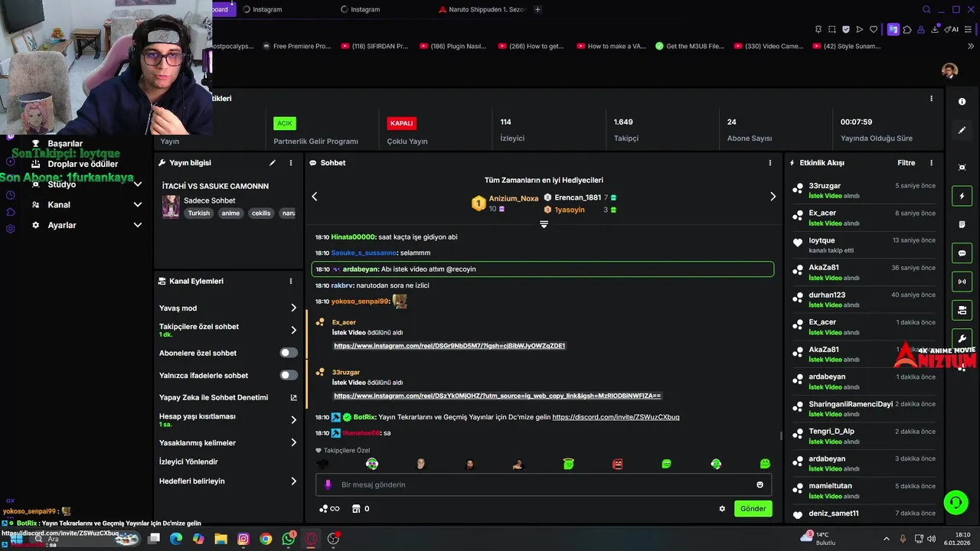Expand Takipçilere özel sohbet settings
980x551 pixels.
[x=293, y=331]
